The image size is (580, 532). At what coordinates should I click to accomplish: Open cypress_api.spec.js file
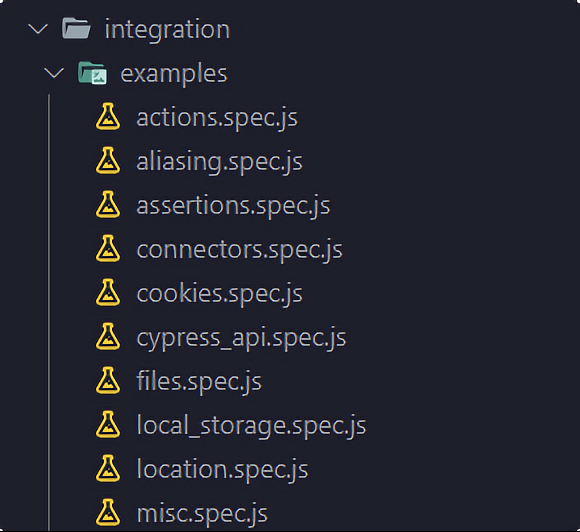(x=242, y=339)
